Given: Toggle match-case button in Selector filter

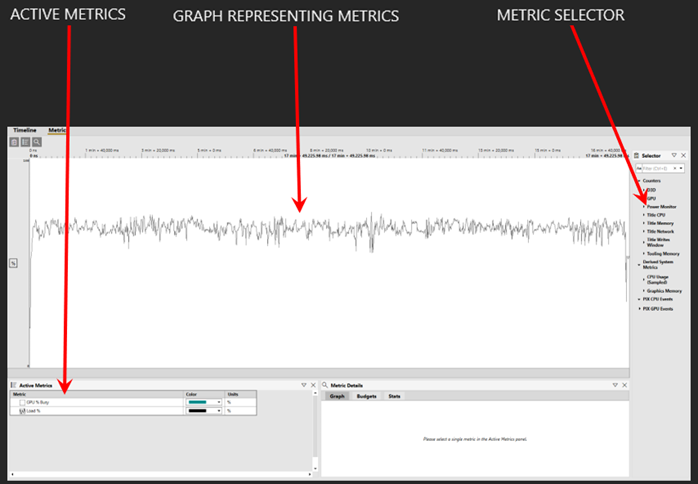Looking at the screenshot, I should [x=639, y=168].
